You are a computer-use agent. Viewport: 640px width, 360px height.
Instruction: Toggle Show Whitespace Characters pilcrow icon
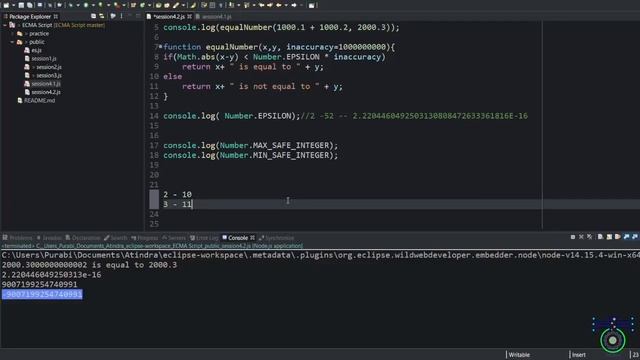pyautogui.click(x=221, y=5)
